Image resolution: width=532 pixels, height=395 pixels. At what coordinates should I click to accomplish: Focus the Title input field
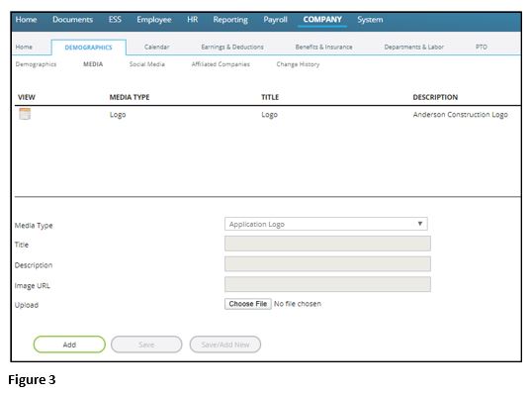(x=327, y=244)
